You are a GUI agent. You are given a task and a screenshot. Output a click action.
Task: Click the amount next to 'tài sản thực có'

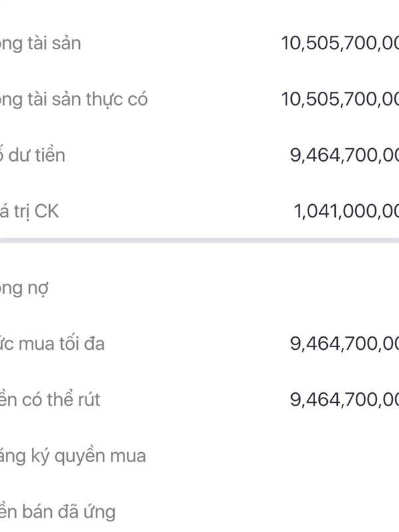[340, 99]
